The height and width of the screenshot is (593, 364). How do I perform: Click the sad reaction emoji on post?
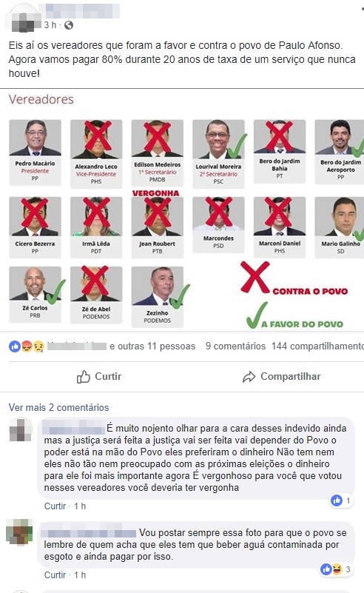(x=38, y=346)
